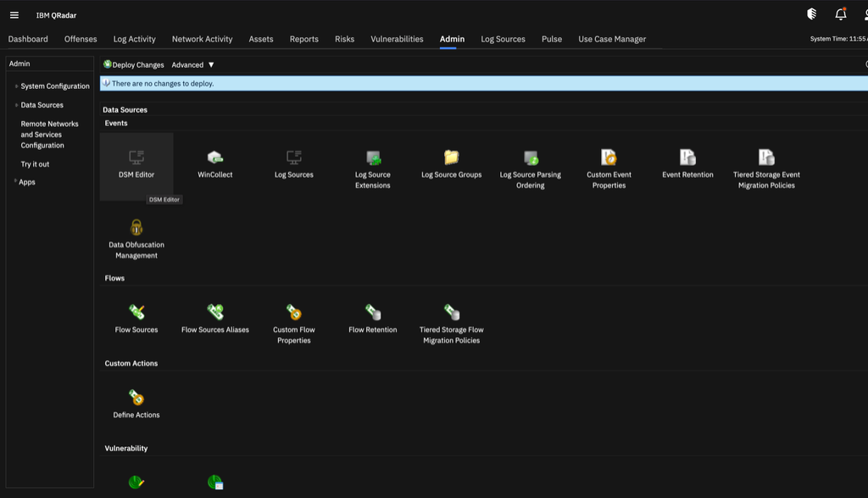The image size is (868, 498).
Task: Click the Flows section heading
Action: [x=114, y=279]
